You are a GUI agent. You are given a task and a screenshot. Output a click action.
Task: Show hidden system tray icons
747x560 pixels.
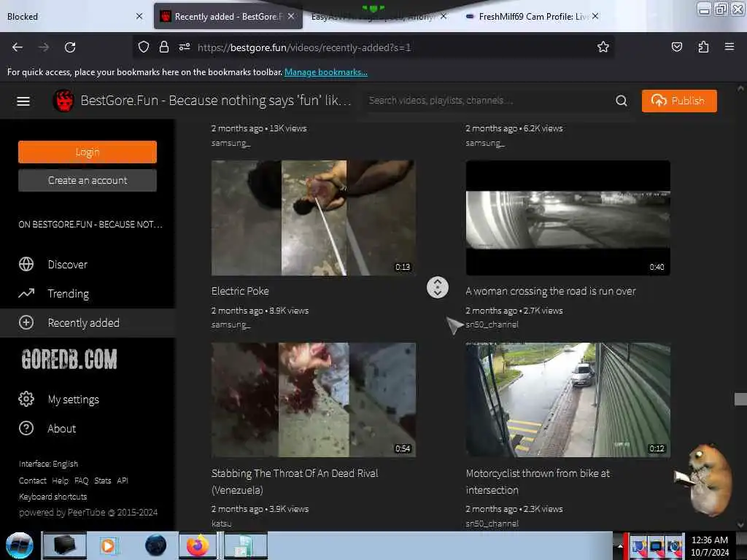(620, 545)
